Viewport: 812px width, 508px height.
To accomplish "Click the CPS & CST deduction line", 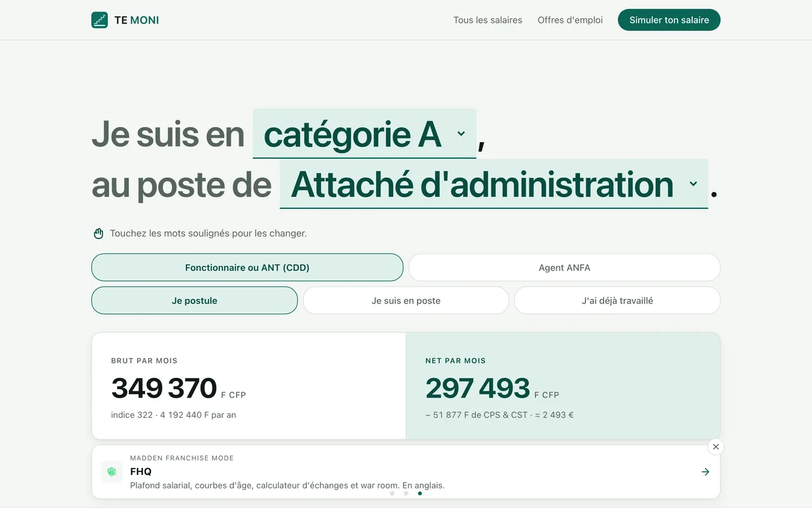I will (x=499, y=415).
